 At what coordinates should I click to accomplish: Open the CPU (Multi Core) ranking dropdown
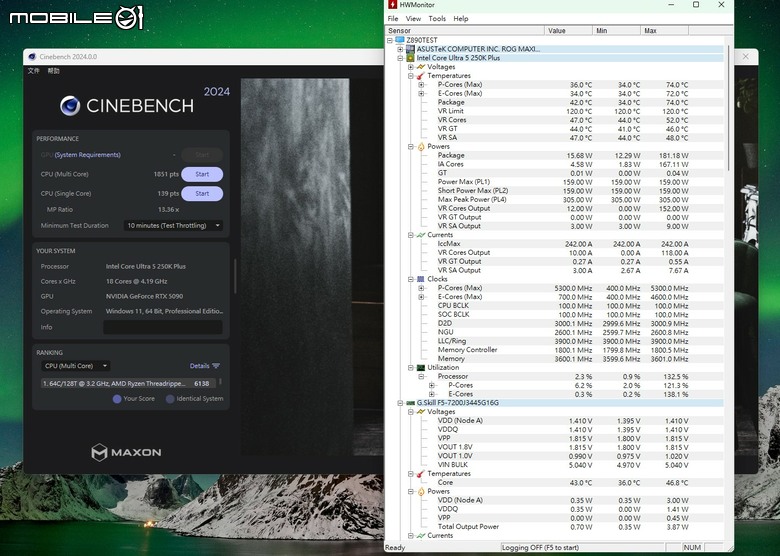(76, 366)
